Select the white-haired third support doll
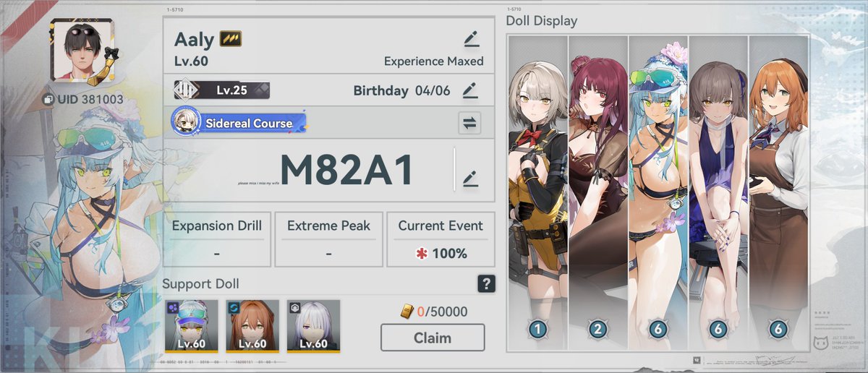868x373 pixels. point(313,326)
